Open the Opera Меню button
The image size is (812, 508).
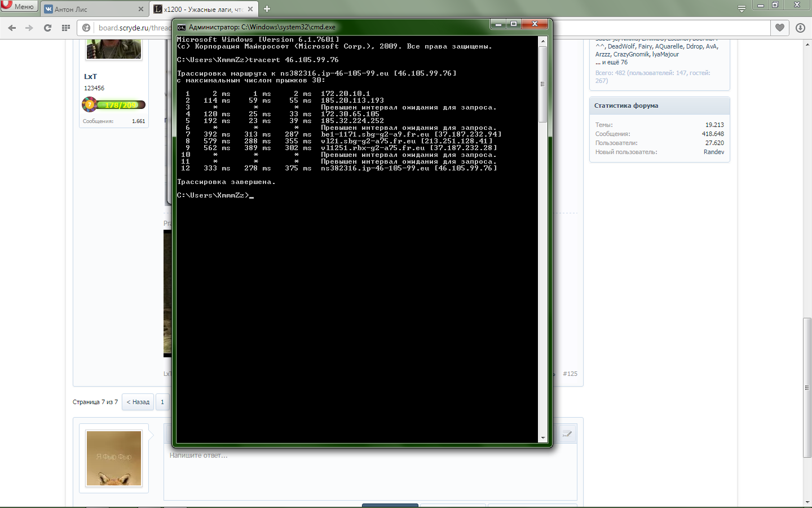(x=19, y=6)
